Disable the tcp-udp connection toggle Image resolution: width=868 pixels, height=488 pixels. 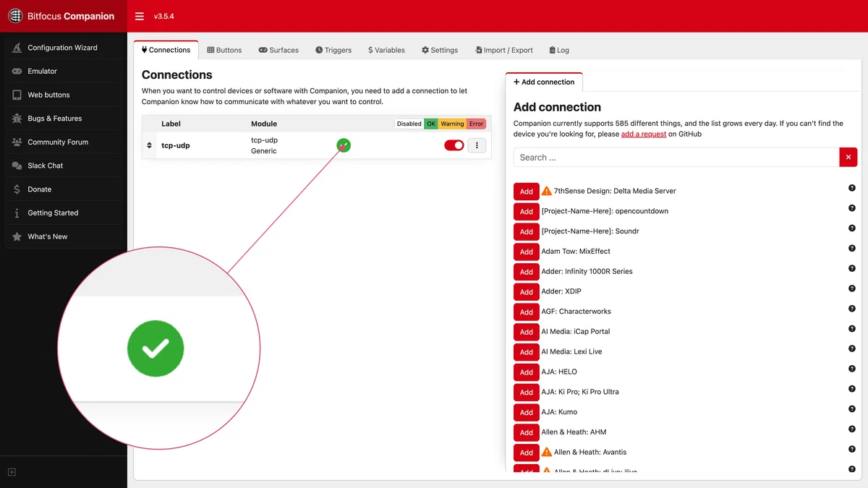(x=454, y=145)
